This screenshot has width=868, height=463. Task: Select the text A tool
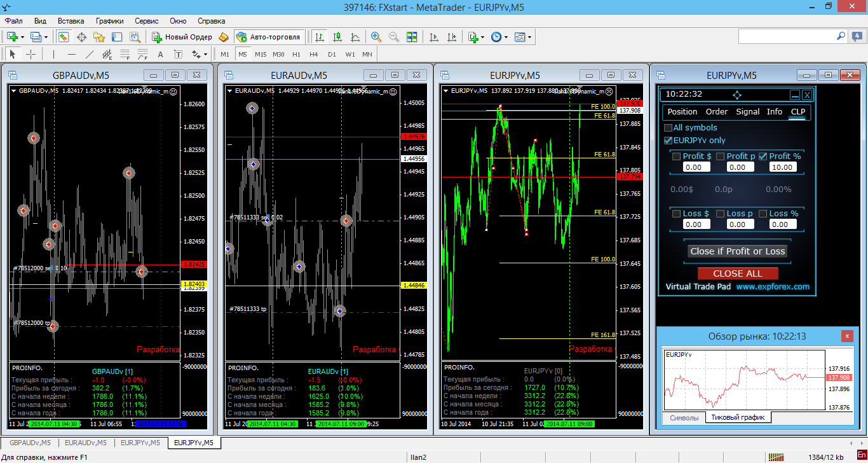coord(160,54)
